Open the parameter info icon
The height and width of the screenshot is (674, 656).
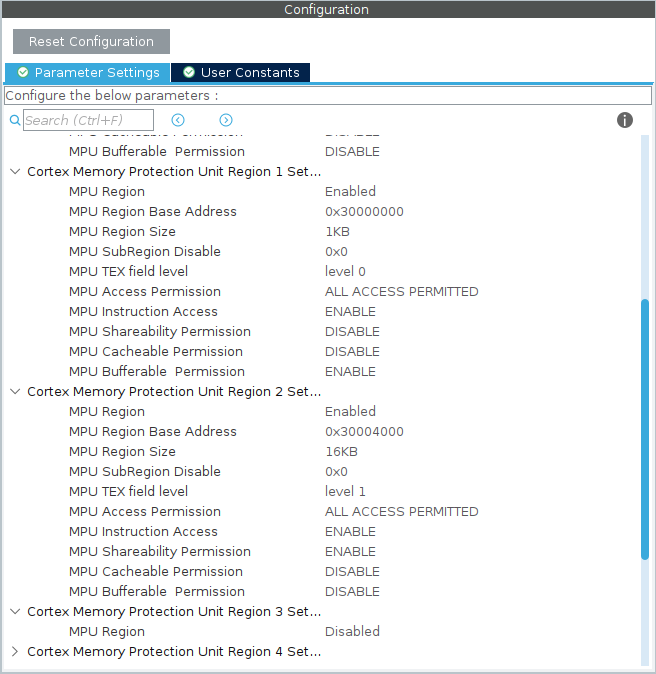[x=625, y=120]
